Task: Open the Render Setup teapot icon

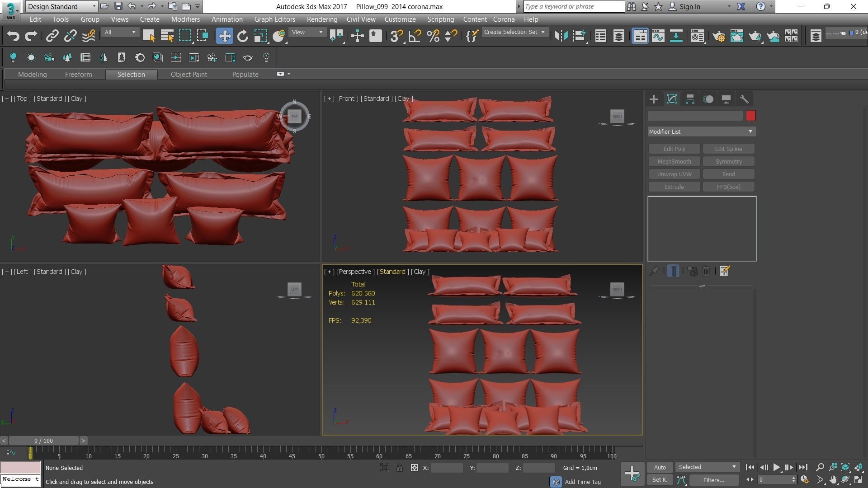Action: coord(718,36)
